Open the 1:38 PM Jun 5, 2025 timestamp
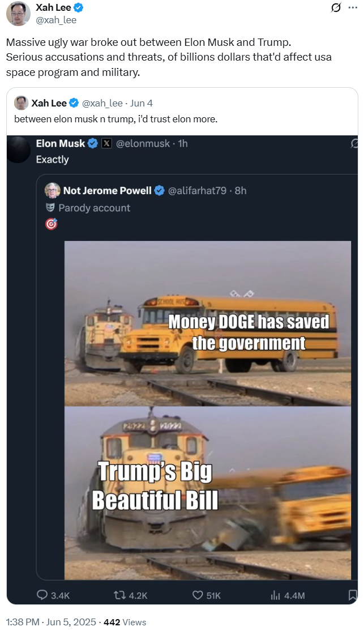 pos(51,622)
